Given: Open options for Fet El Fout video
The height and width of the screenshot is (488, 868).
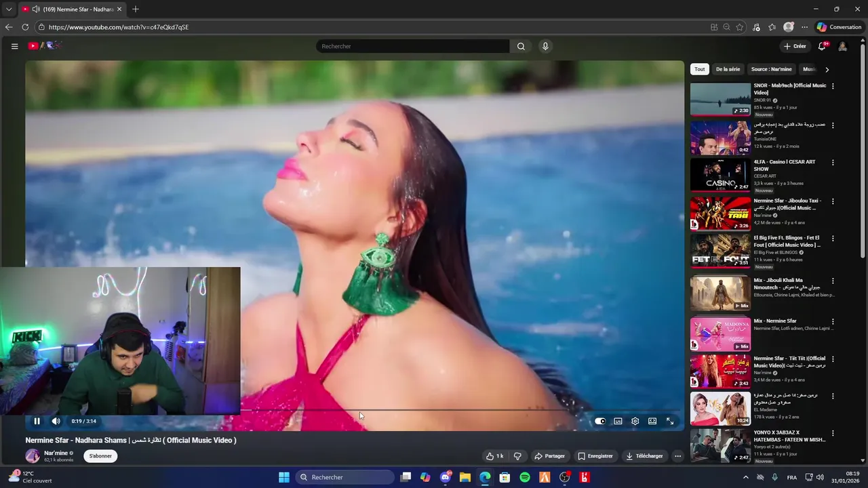Looking at the screenshot, I should point(833,239).
